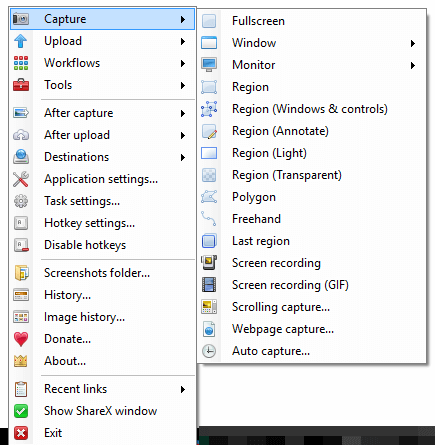Click the Scrolling capture icon
This screenshot has height=445, width=435.
pyautogui.click(x=209, y=307)
